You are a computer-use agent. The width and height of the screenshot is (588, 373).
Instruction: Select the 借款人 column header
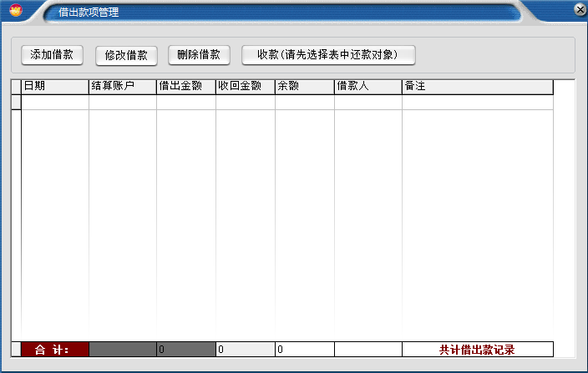[367, 86]
